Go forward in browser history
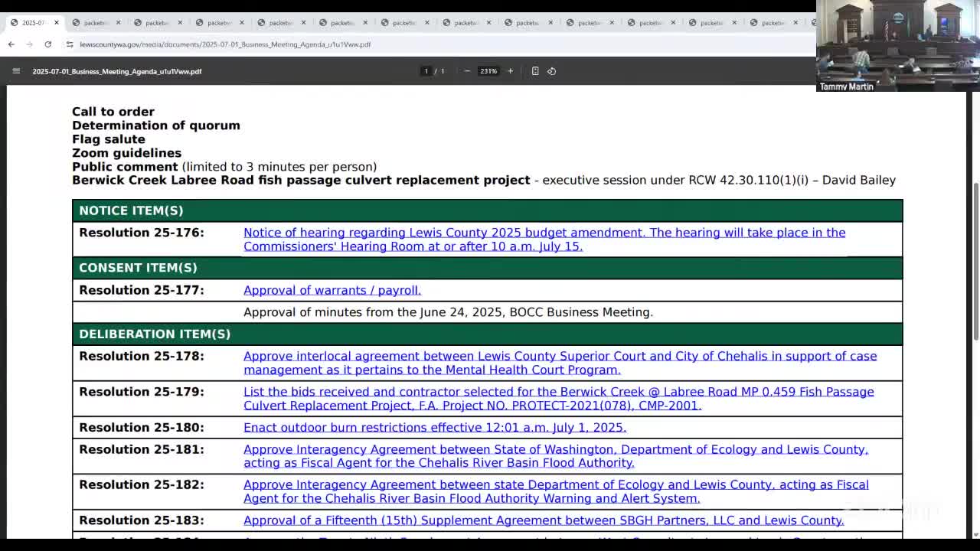 coord(30,44)
